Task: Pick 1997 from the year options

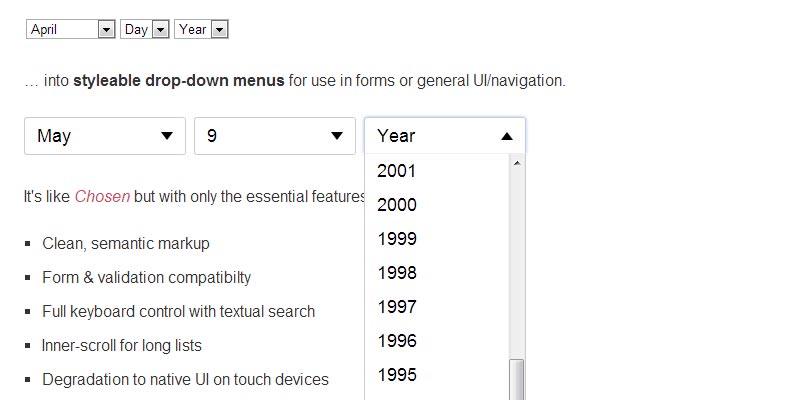Action: point(397,307)
